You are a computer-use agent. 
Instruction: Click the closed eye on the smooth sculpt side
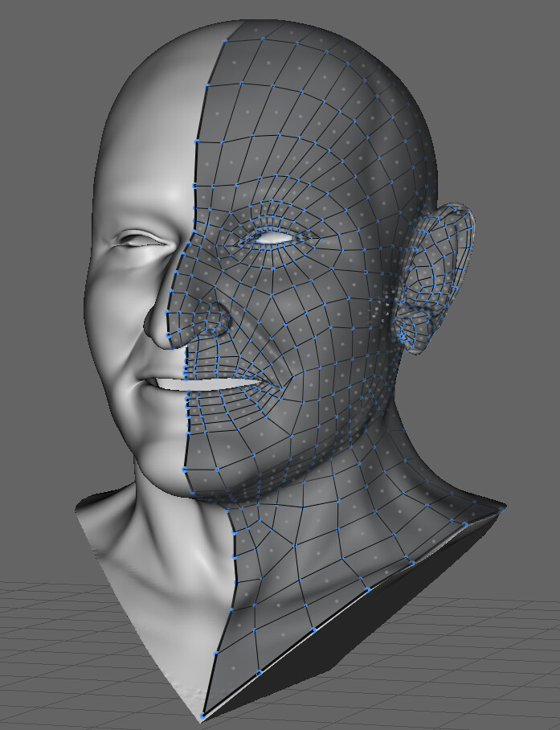tap(142, 240)
